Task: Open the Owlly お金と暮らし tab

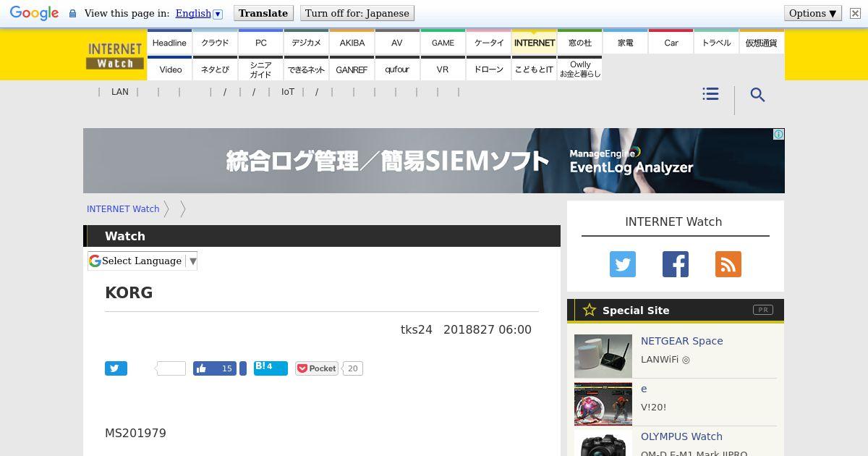Action: point(579,69)
